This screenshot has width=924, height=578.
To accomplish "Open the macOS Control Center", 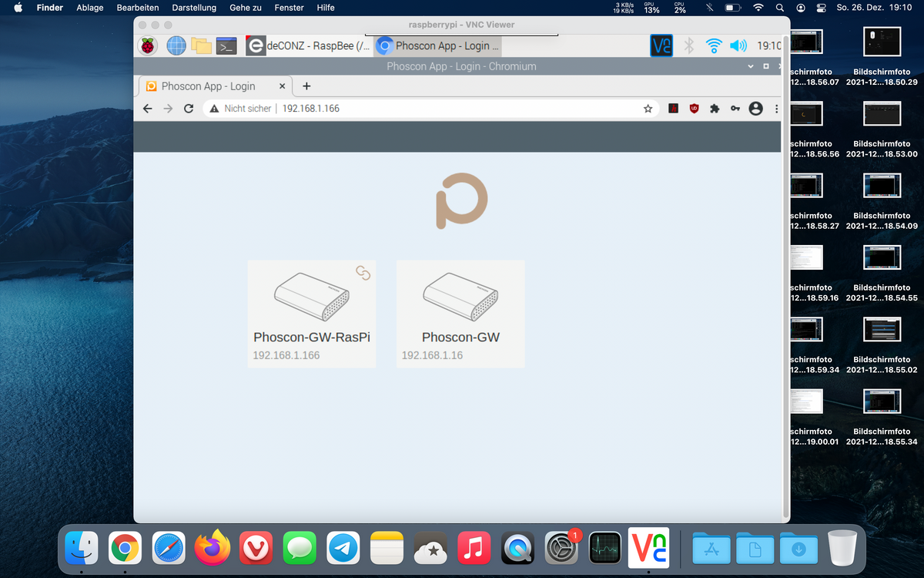I will point(821,8).
